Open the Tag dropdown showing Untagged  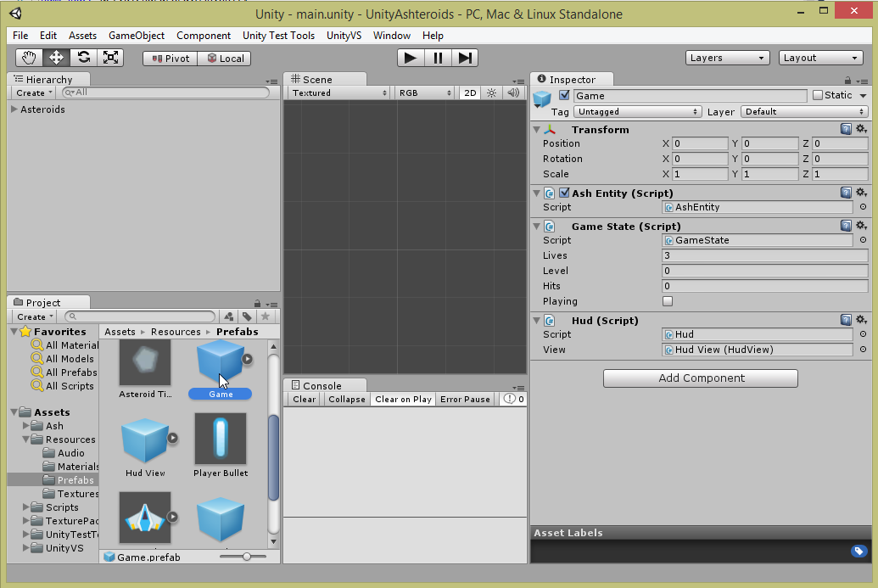638,112
